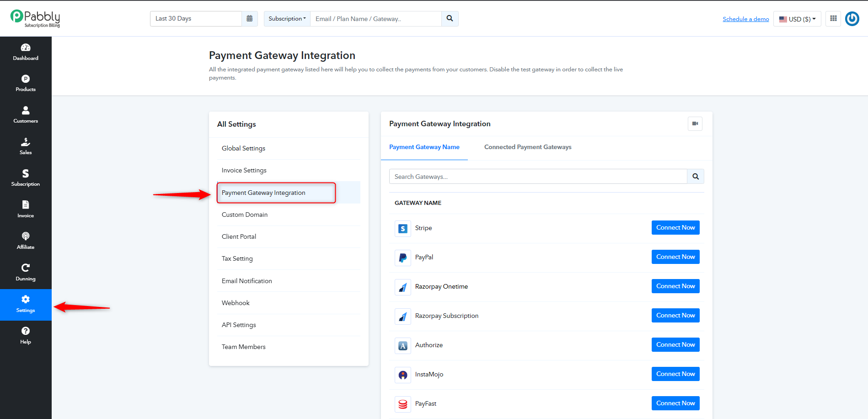Viewport: 868px width, 419px height.
Task: Open the Customers sidebar section
Action: point(26,115)
